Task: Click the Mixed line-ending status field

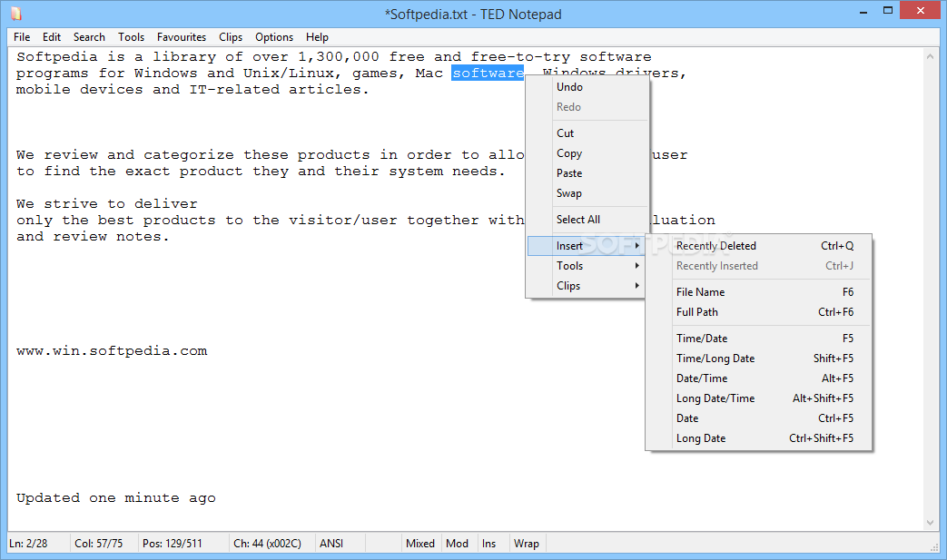Action: 420,543
